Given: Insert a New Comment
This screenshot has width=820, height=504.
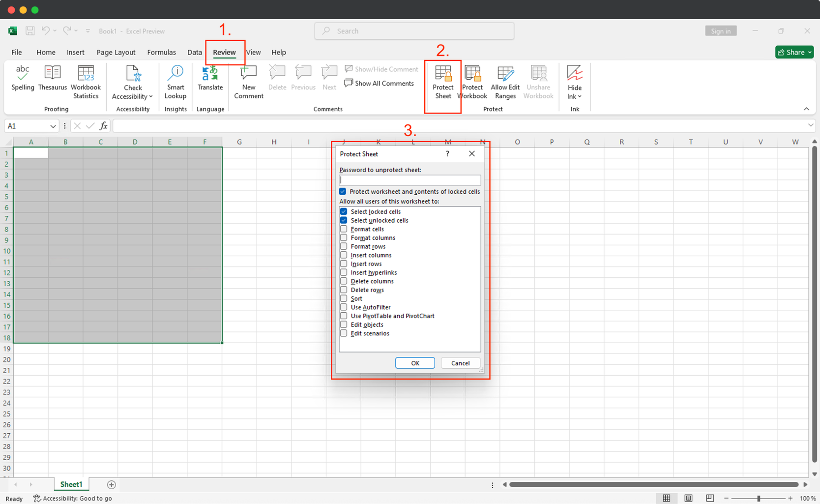Looking at the screenshot, I should click(x=248, y=81).
